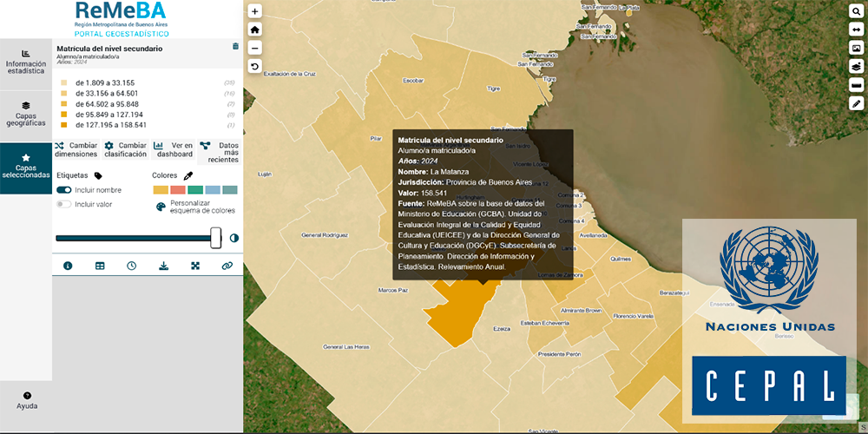Viewport: 868px width, 434px height.
Task: Click the map zoom in plus button
Action: pyautogui.click(x=254, y=11)
